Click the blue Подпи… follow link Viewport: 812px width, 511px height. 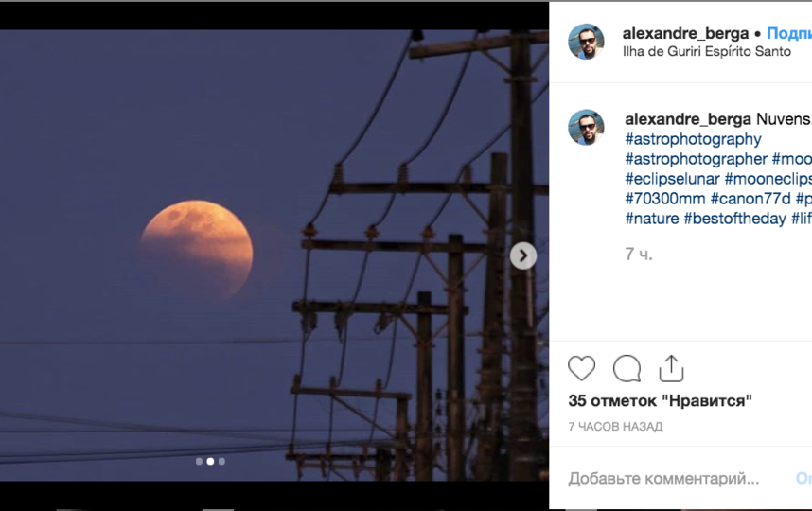(788, 33)
